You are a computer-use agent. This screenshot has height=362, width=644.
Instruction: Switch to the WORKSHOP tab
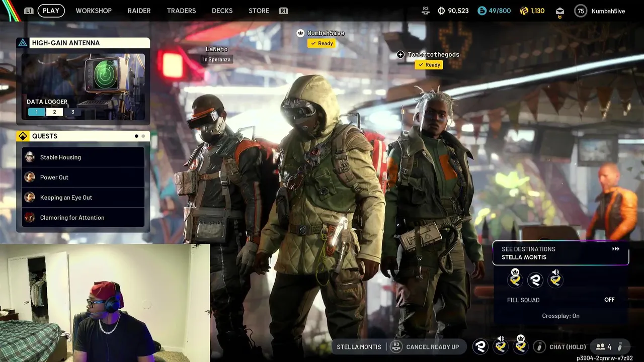pyautogui.click(x=94, y=11)
